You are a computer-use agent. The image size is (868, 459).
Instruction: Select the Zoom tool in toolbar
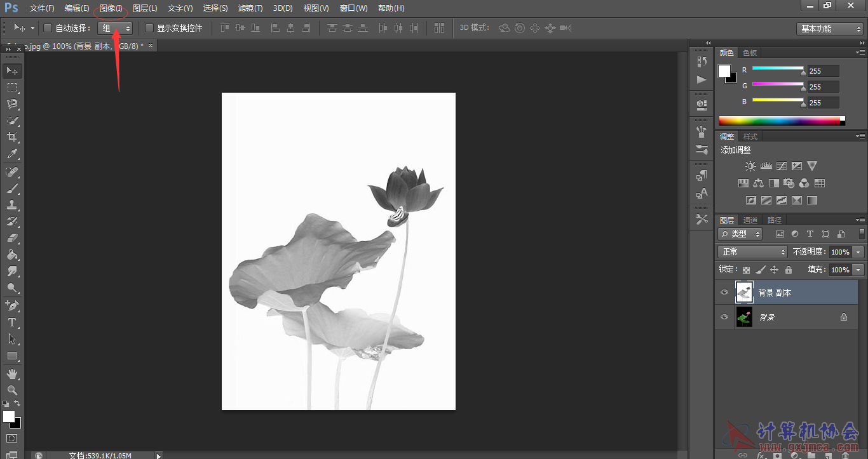12,390
